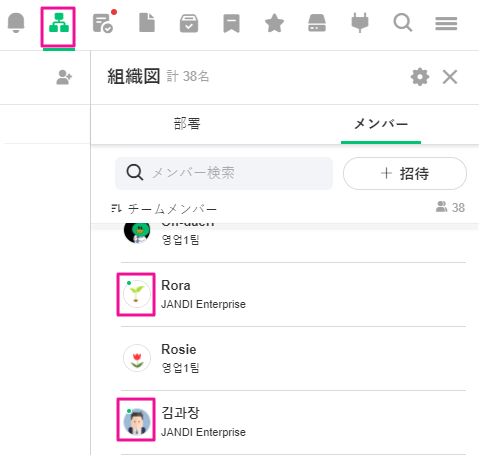This screenshot has height=455, width=479.
Task: Select the メンバー tab
Action: coord(381,124)
